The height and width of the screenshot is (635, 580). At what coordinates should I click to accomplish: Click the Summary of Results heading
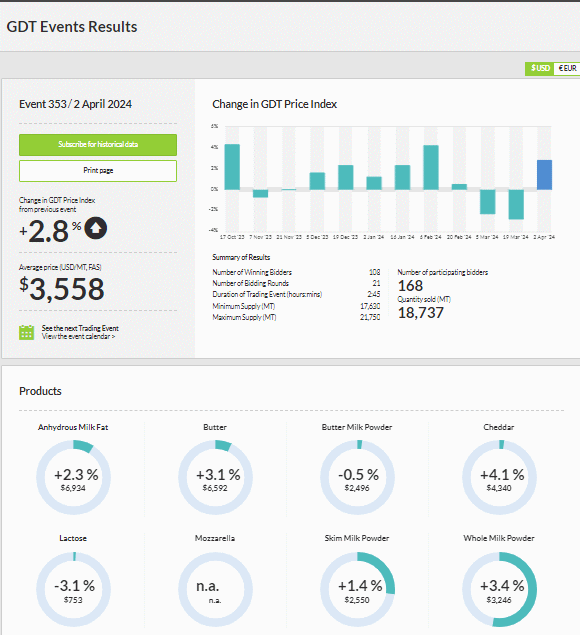click(241, 257)
